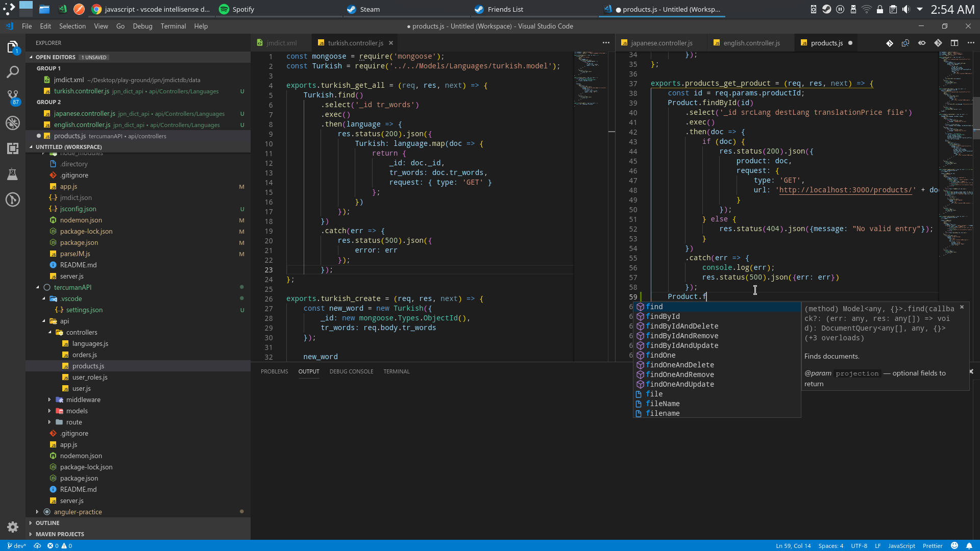Open the Terminal menu
The width and height of the screenshot is (980, 551).
173,26
